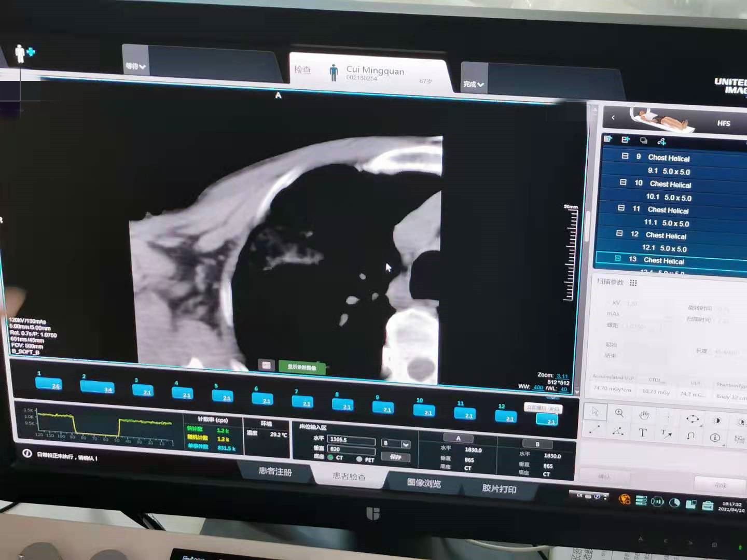Activate the pan hand tool
Viewport: 747px width, 560px height.
644,415
